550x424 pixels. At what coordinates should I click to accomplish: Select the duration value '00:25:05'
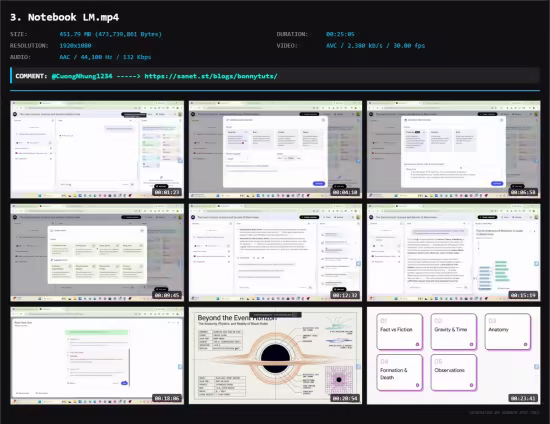[x=340, y=34]
